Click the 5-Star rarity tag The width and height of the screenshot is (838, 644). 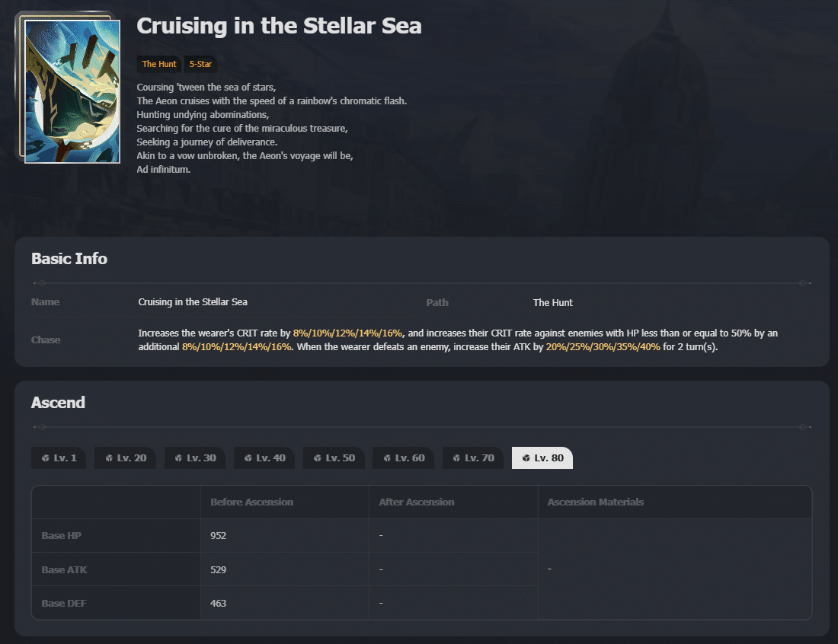(200, 65)
